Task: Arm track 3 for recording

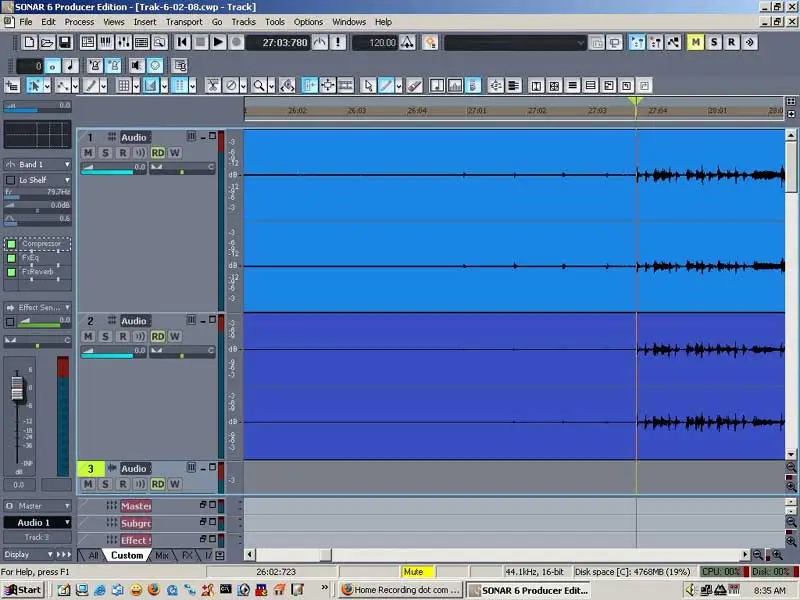Action: [x=122, y=484]
